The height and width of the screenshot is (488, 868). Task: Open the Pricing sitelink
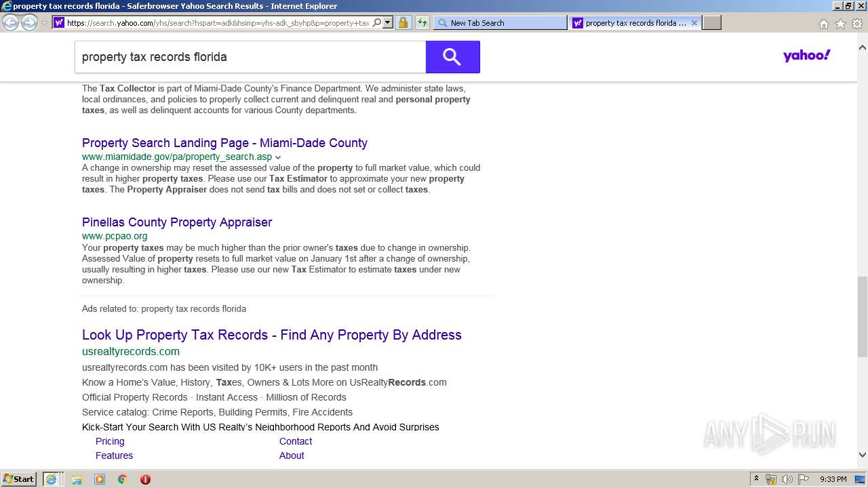point(110,441)
